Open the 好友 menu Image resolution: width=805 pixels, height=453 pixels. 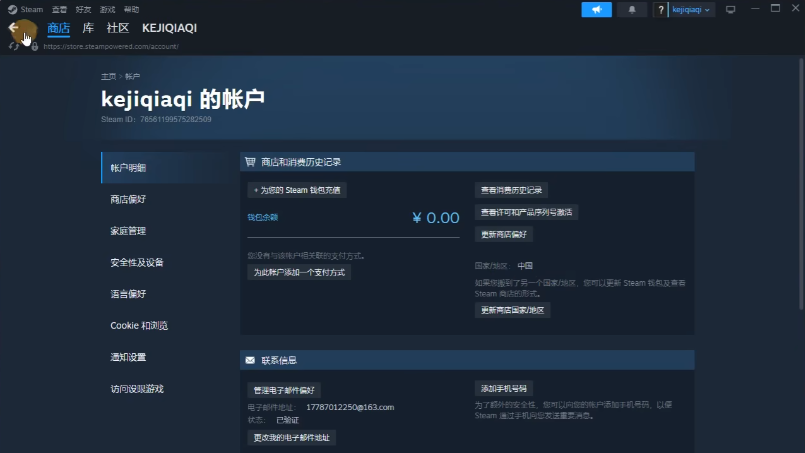point(83,9)
